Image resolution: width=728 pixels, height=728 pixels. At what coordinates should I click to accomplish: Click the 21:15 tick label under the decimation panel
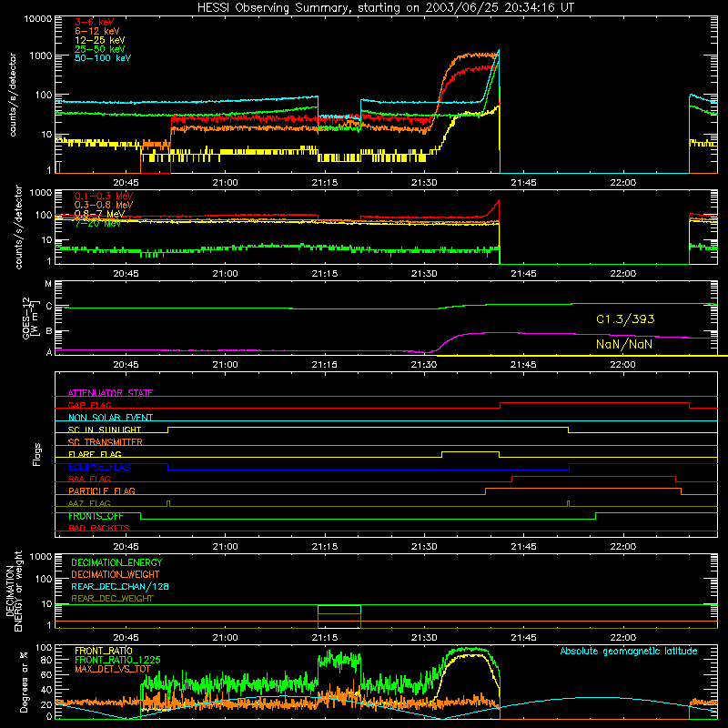coord(325,638)
